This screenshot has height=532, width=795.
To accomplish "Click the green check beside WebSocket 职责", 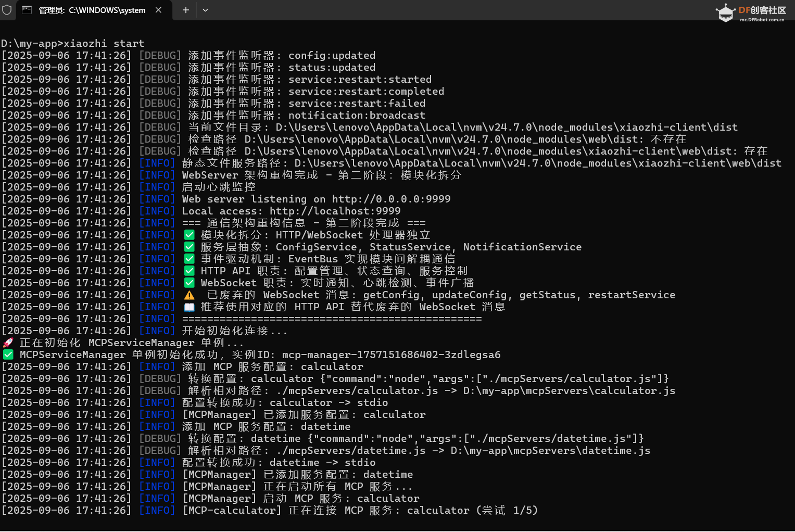I will [190, 283].
